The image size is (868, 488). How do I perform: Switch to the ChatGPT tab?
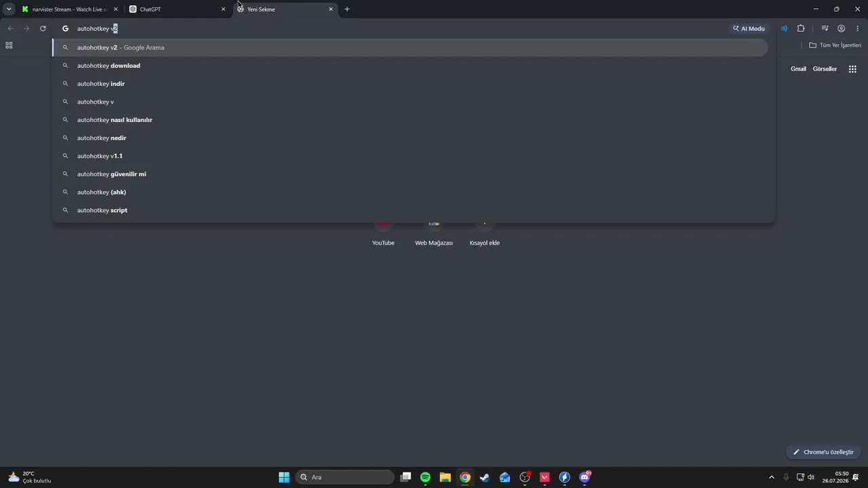click(176, 9)
